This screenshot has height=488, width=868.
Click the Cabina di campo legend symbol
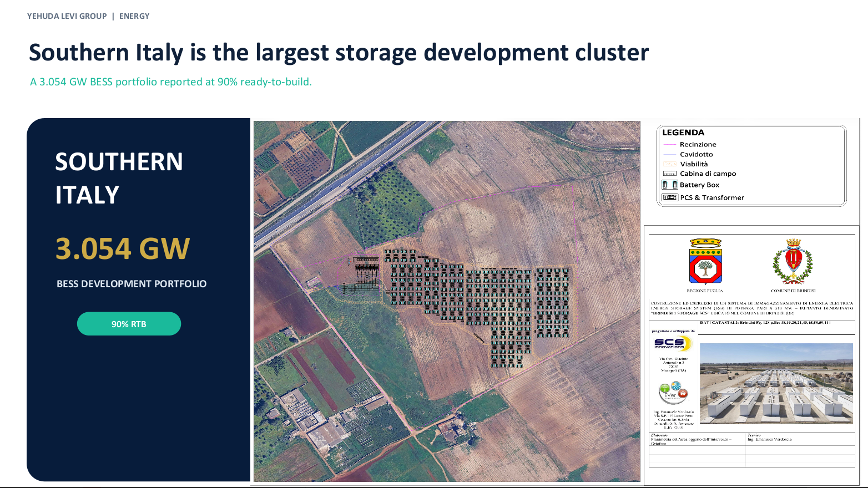(670, 174)
